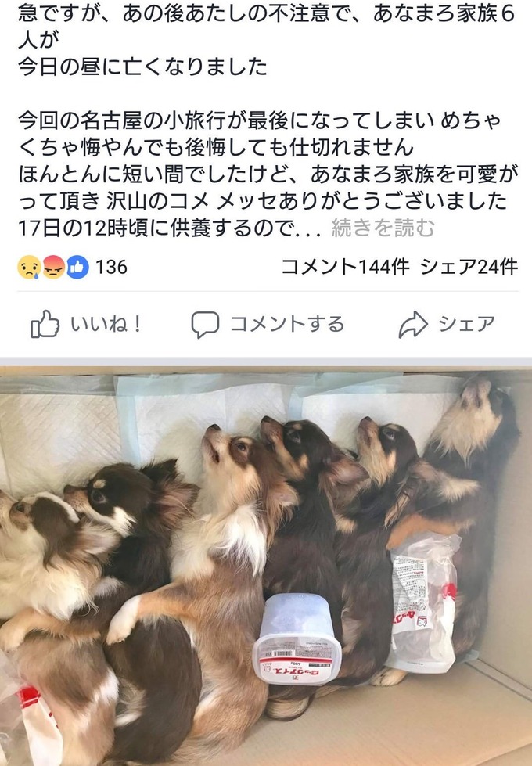This screenshot has width=532, height=766.
Task: Tap the share arrow icon
Action: tap(413, 325)
